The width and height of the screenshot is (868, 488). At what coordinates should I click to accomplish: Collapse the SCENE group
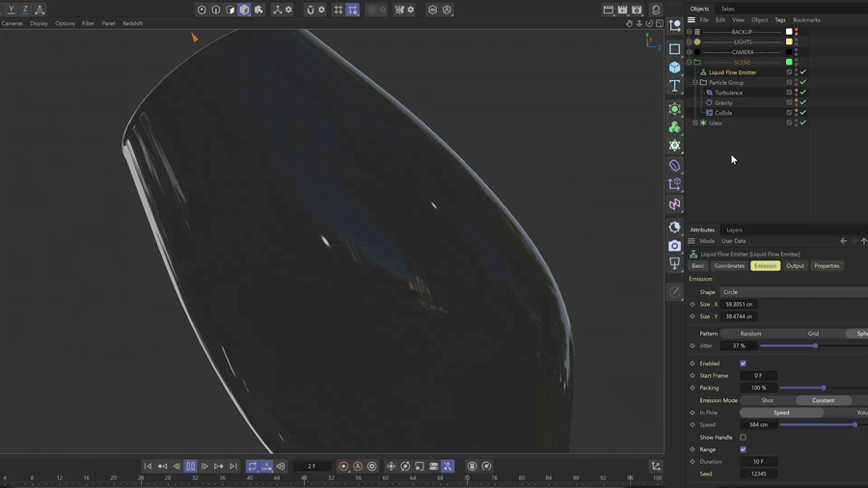689,63
